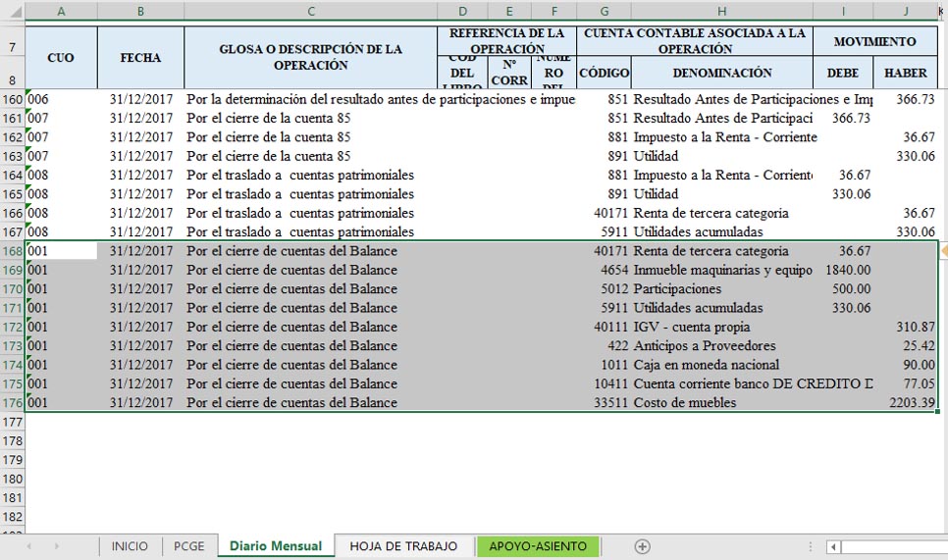Select row 177 header
Screen dimensions: 948x560
click(12, 422)
